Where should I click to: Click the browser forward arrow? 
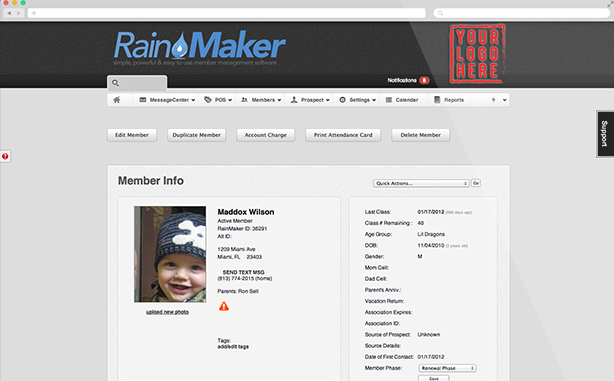click(x=19, y=13)
